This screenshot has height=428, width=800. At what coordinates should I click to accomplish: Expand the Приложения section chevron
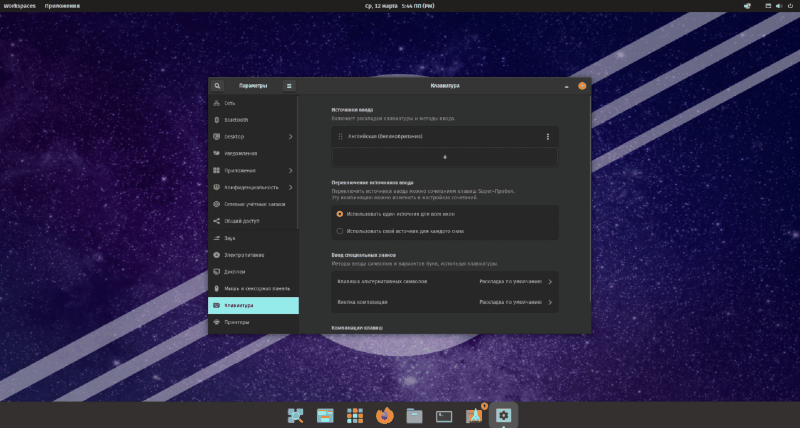[290, 170]
